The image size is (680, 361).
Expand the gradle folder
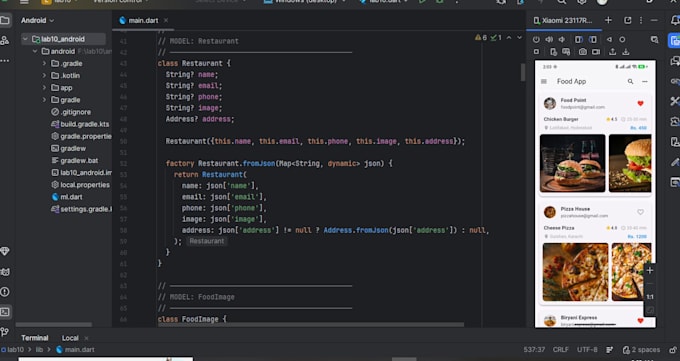tap(44, 100)
